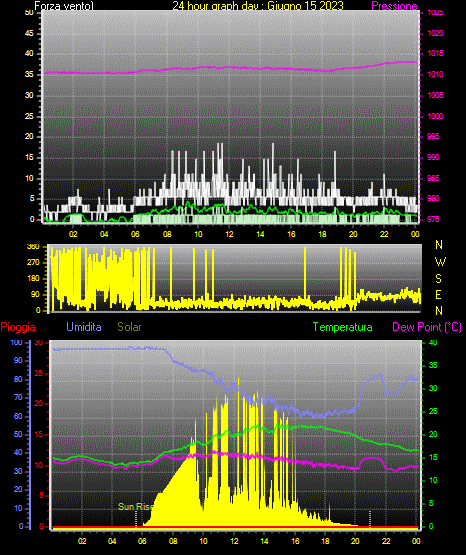The height and width of the screenshot is (555, 466).
Task: Click the 'Forza vento)' chart title
Action: click(x=64, y=6)
